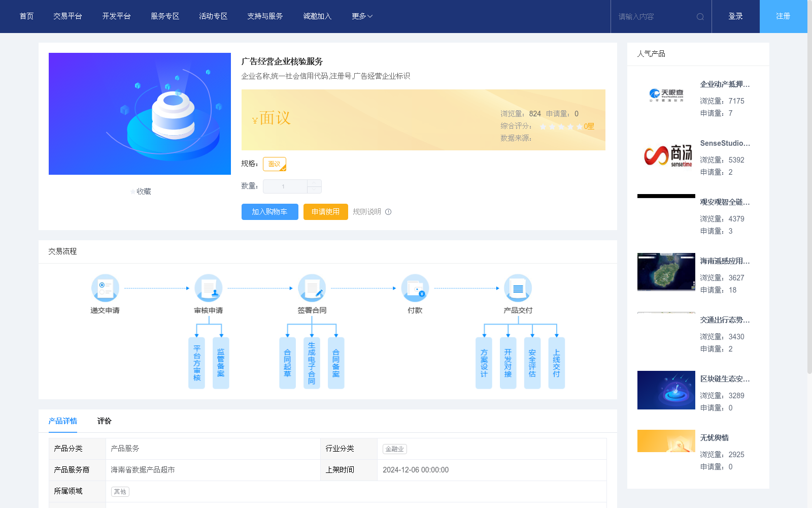Click the 开发对接 sub-step box
Viewport: 812px width, 508px height.
click(x=508, y=363)
